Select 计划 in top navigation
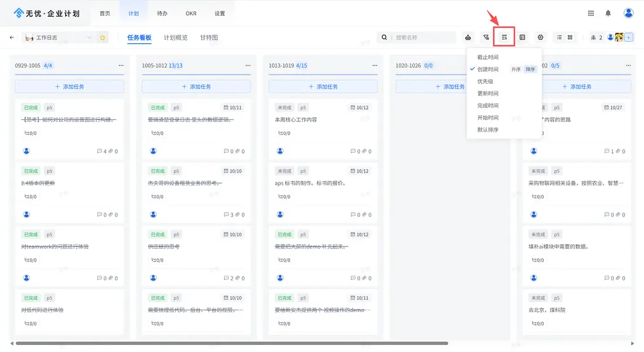The width and height of the screenshot is (644, 352). (134, 13)
